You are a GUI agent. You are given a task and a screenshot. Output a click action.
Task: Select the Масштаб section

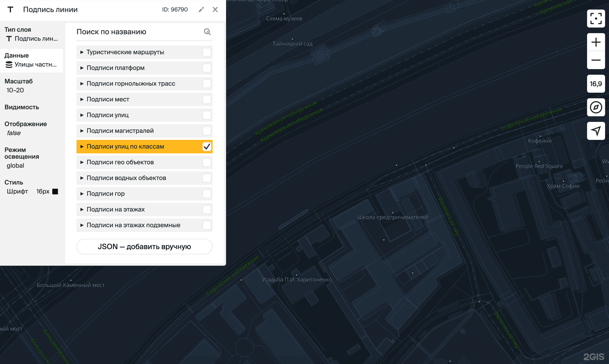tap(31, 86)
